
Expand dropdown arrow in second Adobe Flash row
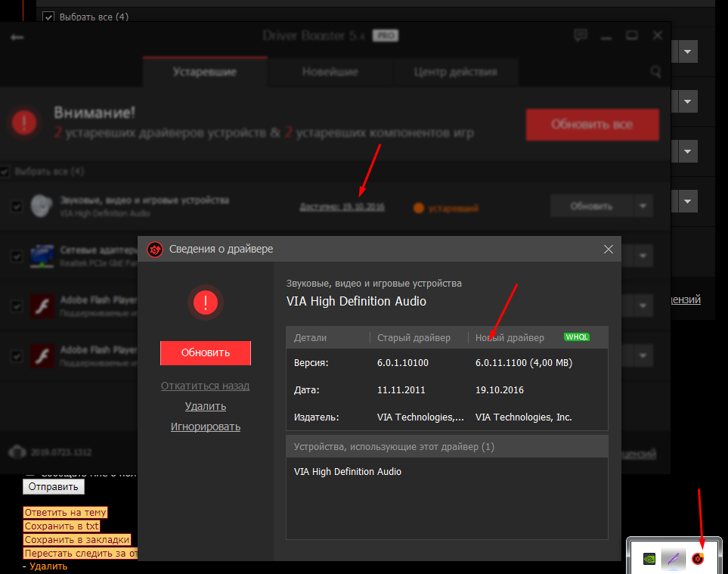point(643,356)
